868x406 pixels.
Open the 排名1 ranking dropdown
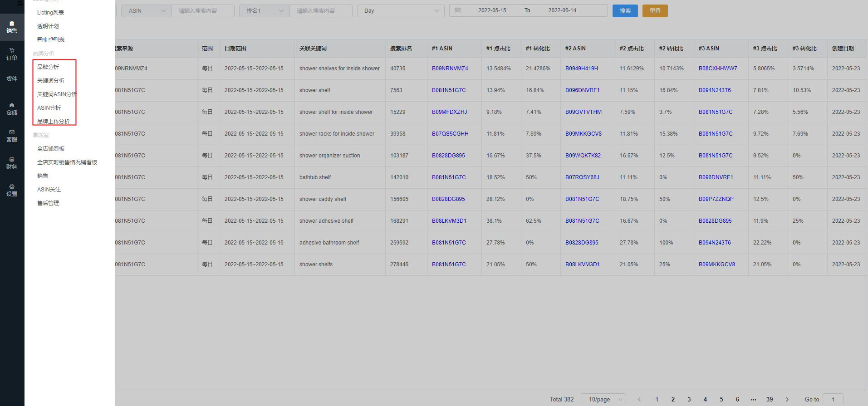pyautogui.click(x=265, y=11)
